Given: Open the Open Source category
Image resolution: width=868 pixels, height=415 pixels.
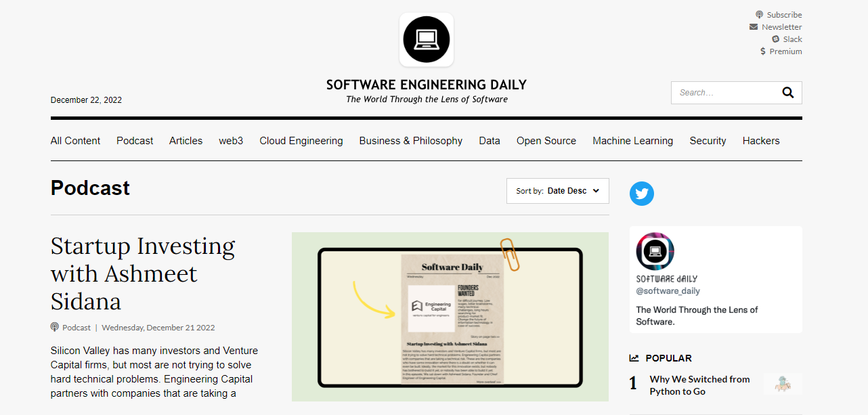Looking at the screenshot, I should [x=546, y=141].
